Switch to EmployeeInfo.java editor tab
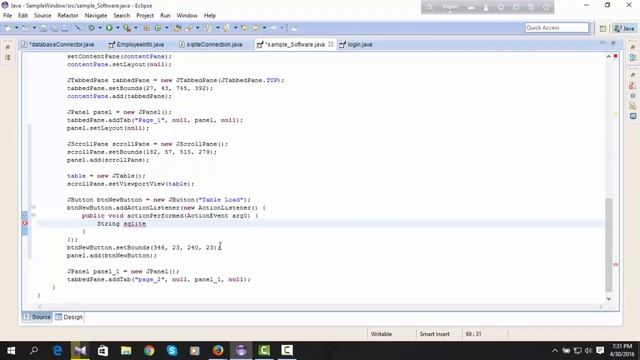Screen dimensions: 640x360 136,44
